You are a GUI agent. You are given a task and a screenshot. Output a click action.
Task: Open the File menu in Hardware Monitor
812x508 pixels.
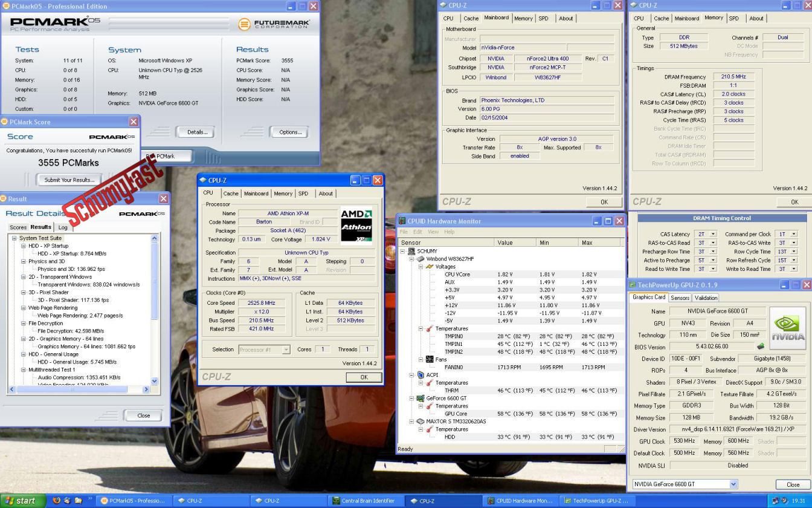coord(404,232)
